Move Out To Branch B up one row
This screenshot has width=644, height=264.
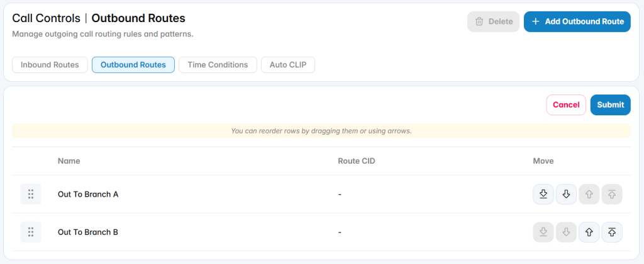pos(589,232)
